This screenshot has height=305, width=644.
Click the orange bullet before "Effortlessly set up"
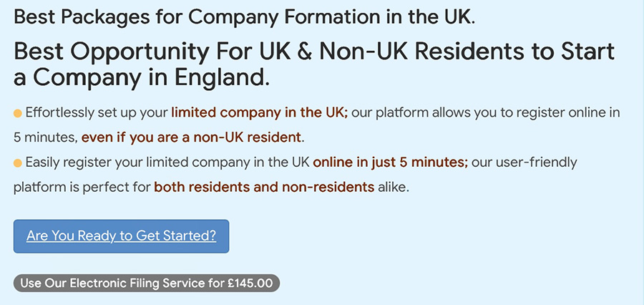click(x=18, y=114)
